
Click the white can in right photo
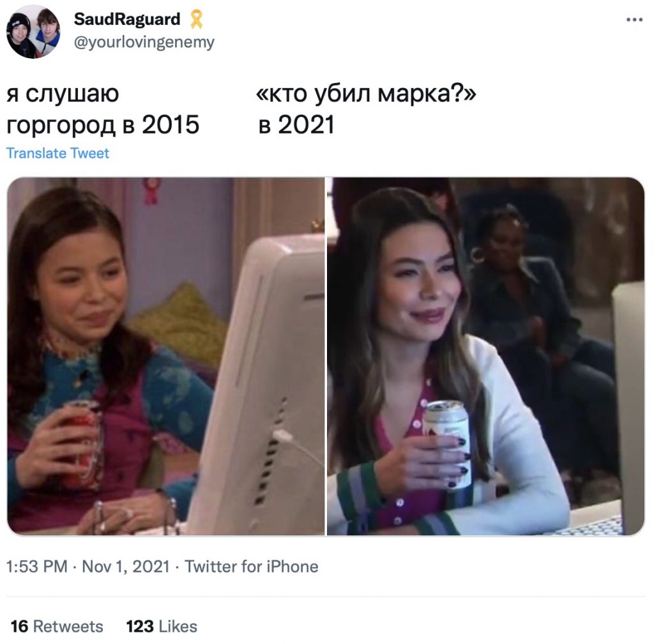point(447,443)
